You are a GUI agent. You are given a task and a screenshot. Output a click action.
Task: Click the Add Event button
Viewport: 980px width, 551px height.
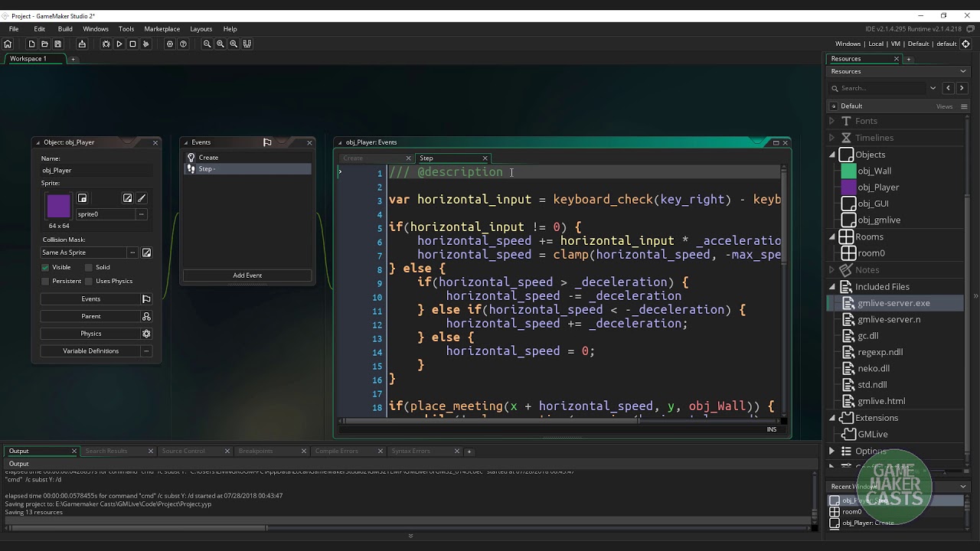pos(247,275)
